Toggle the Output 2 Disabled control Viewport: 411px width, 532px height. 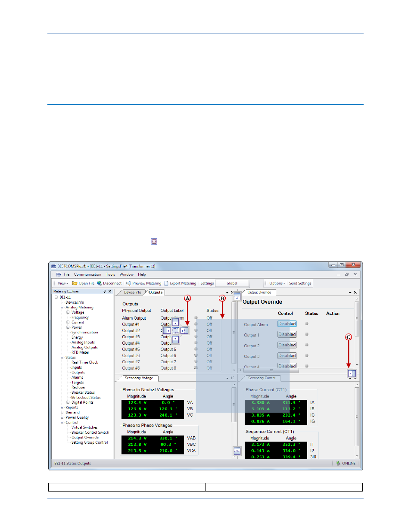tap(287, 345)
